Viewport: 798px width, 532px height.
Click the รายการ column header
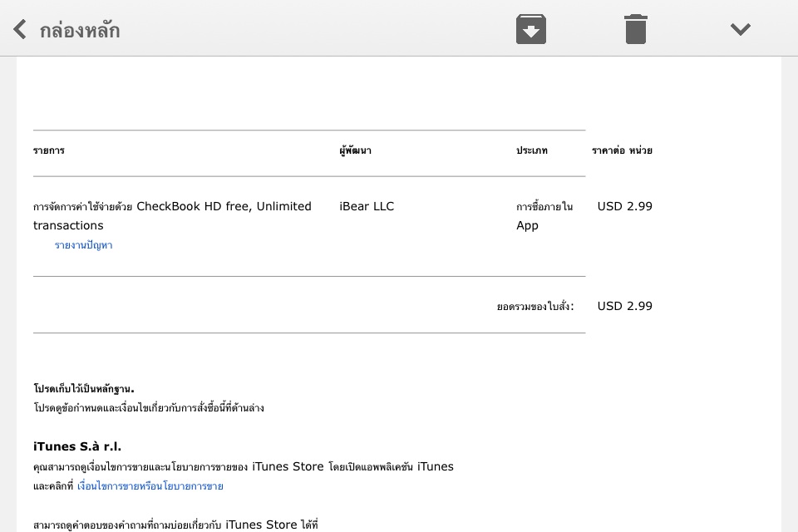pyautogui.click(x=49, y=150)
